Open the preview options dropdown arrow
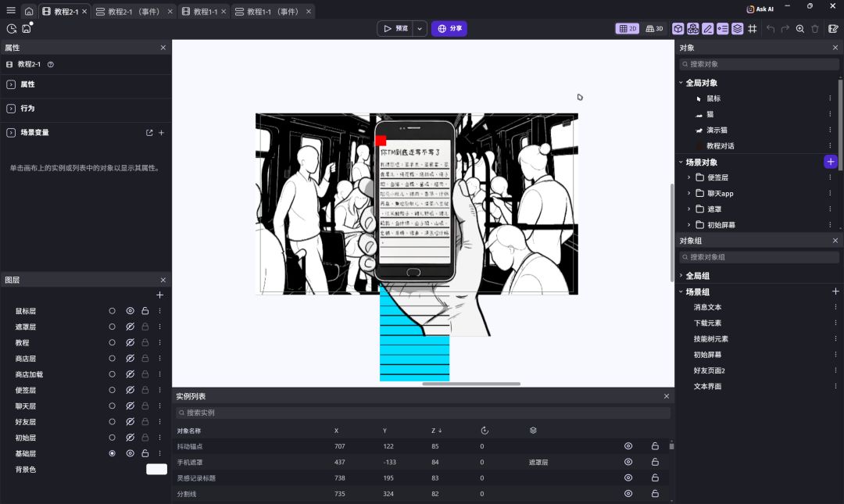This screenshot has width=844, height=504. pos(420,29)
